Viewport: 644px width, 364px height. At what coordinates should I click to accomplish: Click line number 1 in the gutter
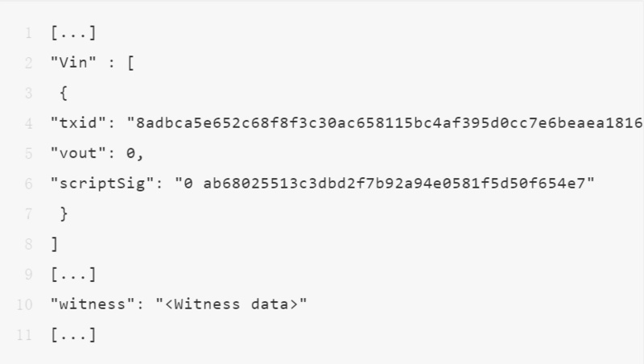coord(27,32)
